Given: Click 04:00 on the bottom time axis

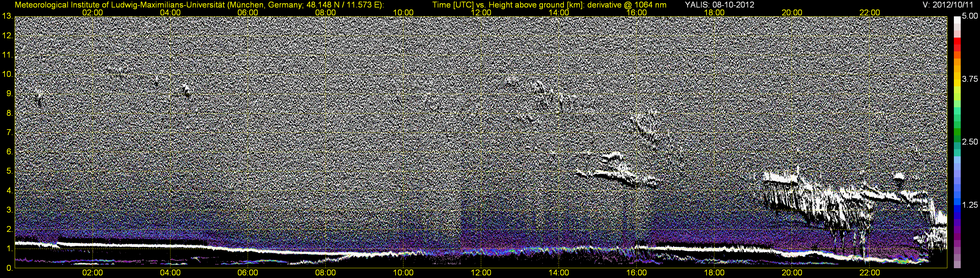Looking at the screenshot, I should click(x=170, y=273).
